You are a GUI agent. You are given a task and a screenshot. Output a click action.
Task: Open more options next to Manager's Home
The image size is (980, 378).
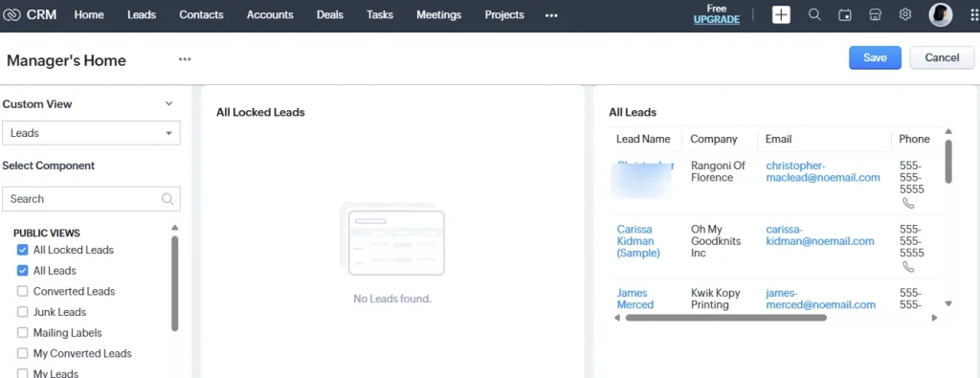(x=185, y=59)
